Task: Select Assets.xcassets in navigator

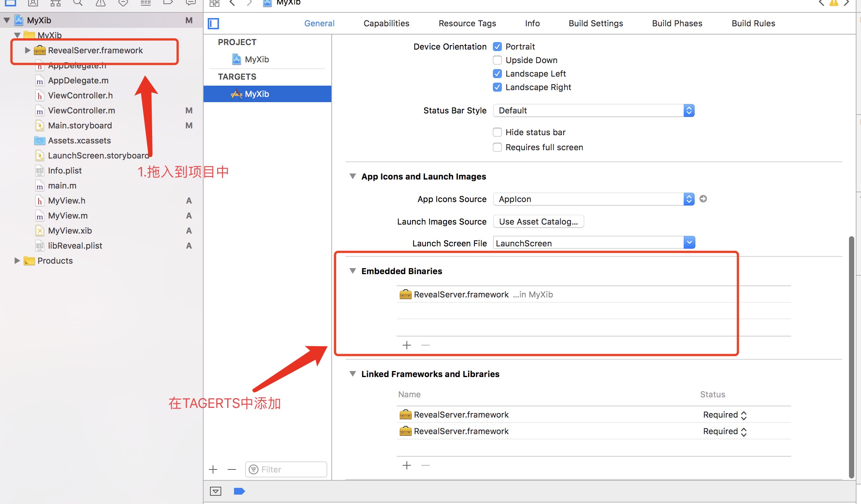Action: (79, 140)
